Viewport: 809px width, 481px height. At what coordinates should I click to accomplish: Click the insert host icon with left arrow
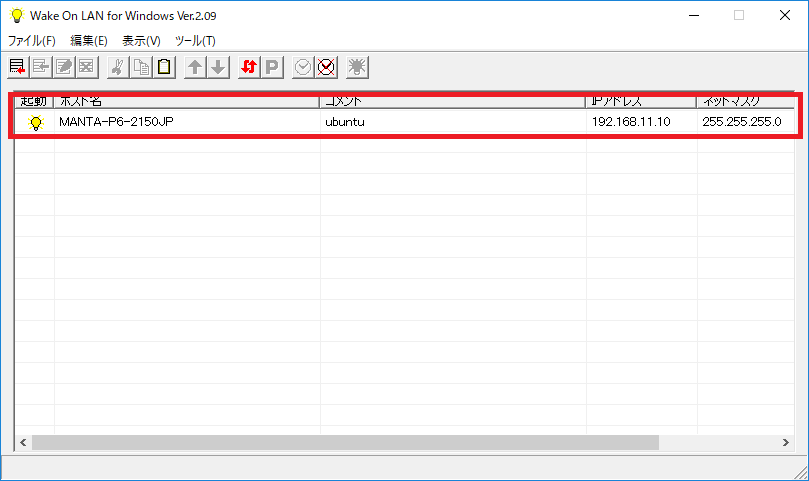click(41, 67)
